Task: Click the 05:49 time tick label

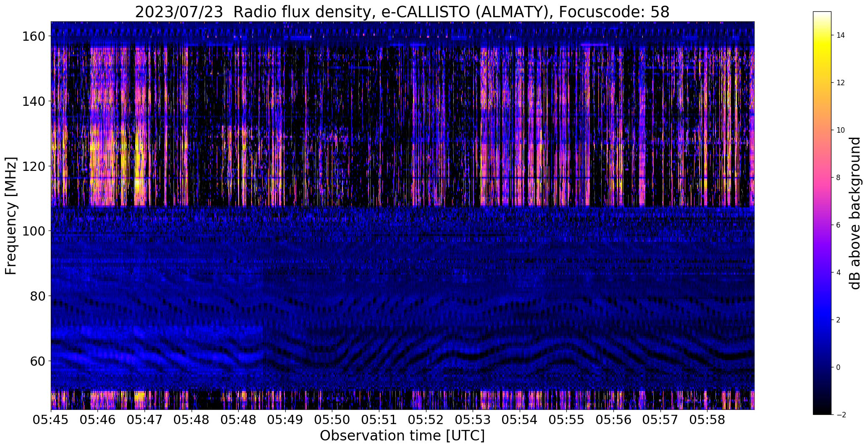Action: tap(285, 420)
